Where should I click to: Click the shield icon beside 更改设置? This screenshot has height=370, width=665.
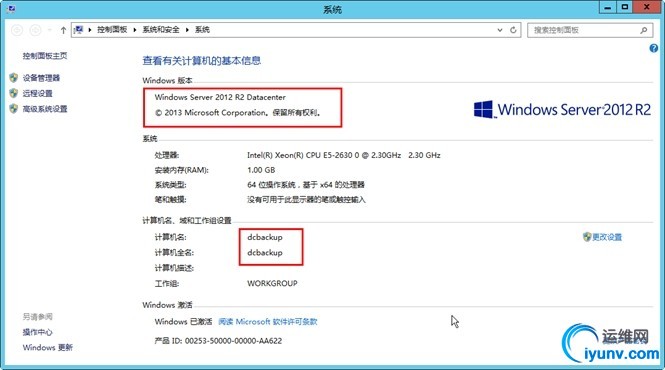(x=587, y=237)
